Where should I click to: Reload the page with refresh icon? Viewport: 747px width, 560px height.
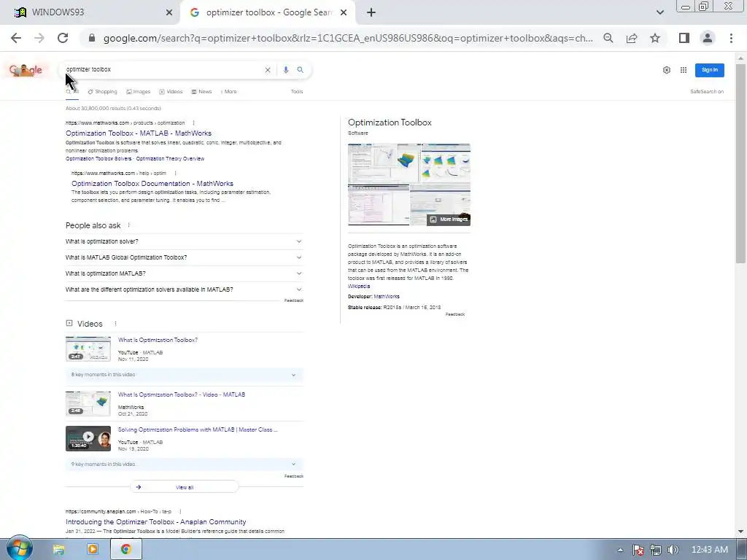click(x=63, y=38)
